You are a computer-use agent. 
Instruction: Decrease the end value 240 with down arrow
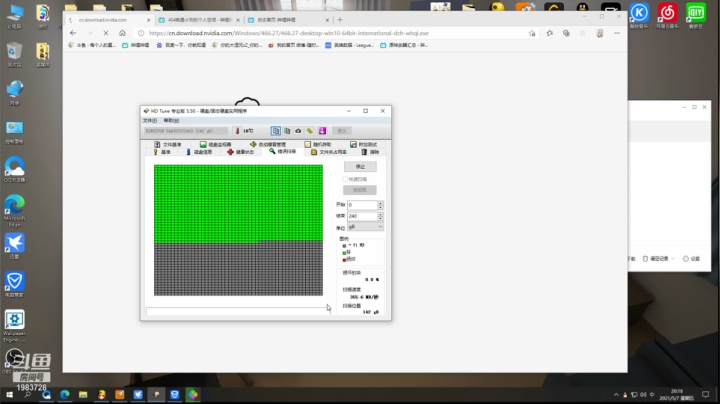coord(380,218)
